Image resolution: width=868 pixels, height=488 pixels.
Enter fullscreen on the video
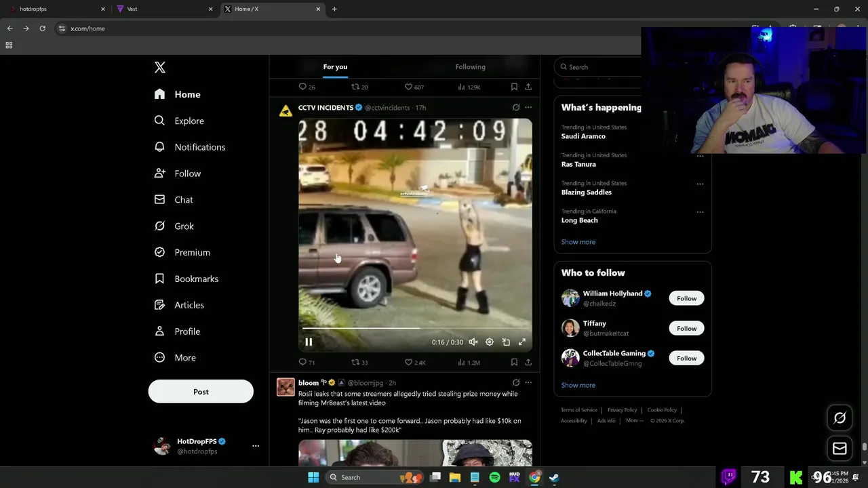pyautogui.click(x=522, y=342)
